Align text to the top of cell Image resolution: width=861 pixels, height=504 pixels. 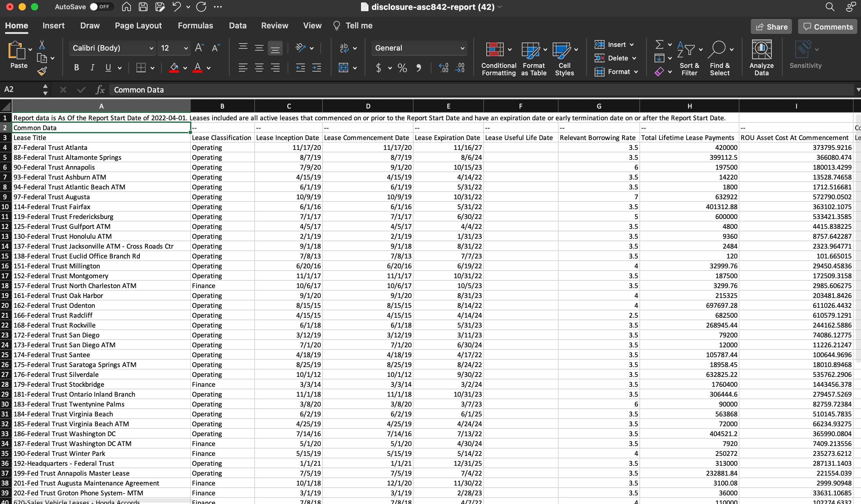pos(243,47)
